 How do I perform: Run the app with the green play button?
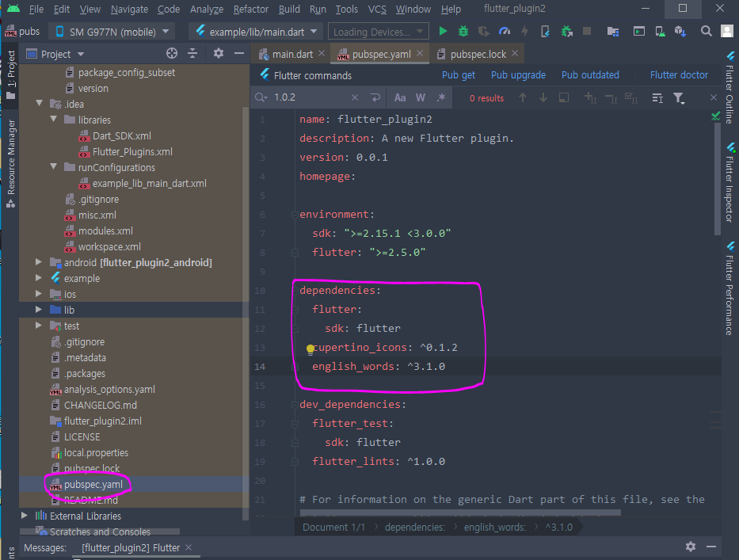[x=443, y=32]
